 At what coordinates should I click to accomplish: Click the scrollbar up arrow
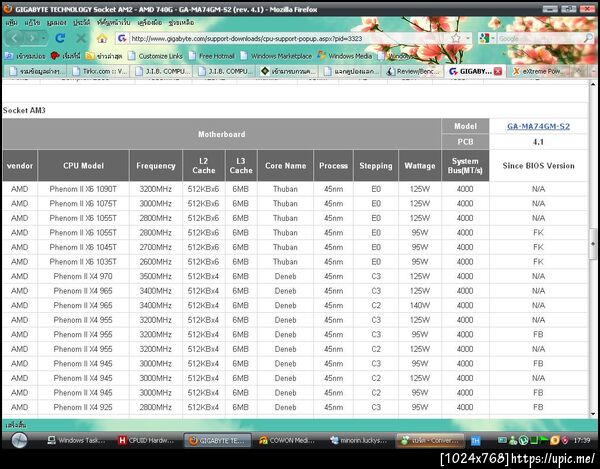click(592, 84)
